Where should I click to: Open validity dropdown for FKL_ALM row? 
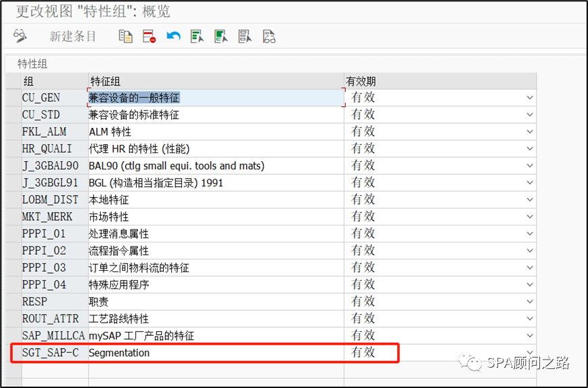[530, 132]
